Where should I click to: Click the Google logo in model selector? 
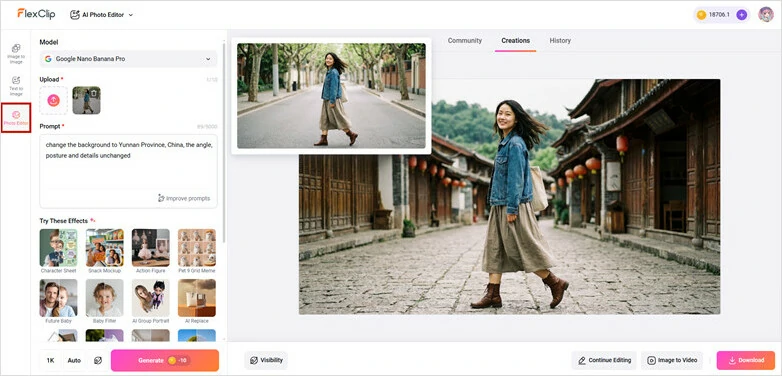coord(48,59)
